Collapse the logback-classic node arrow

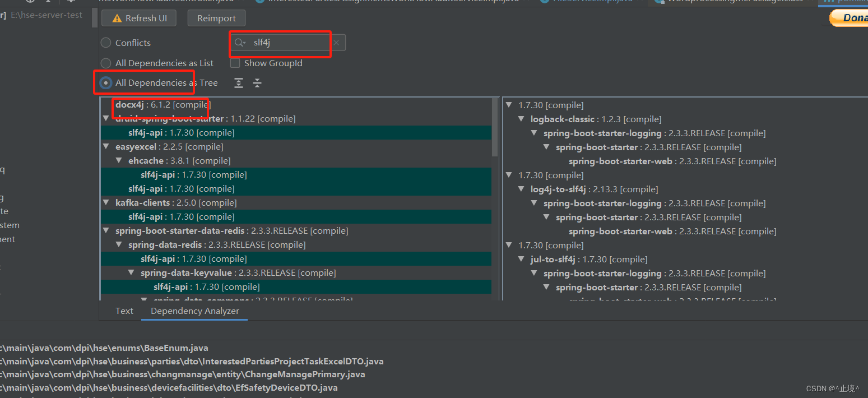tap(521, 119)
